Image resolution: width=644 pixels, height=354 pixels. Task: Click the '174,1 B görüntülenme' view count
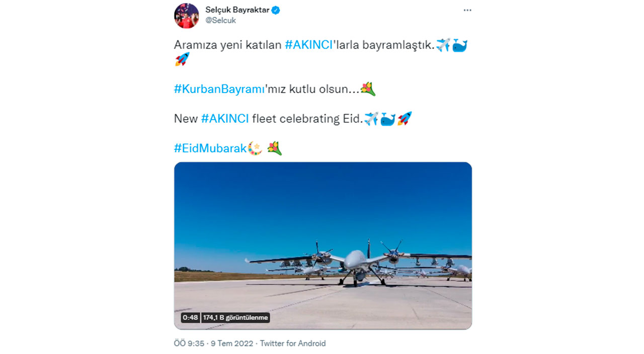(235, 318)
